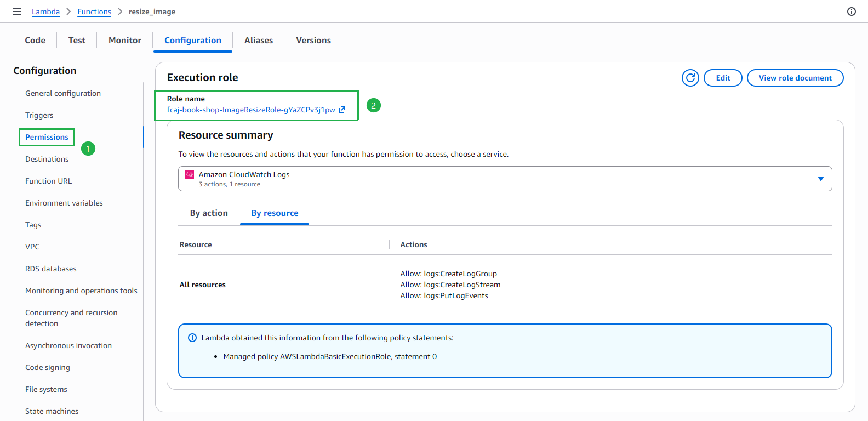Click the Amazon CloudWatch Logs service icon
The height and width of the screenshot is (421, 868).
click(x=190, y=174)
